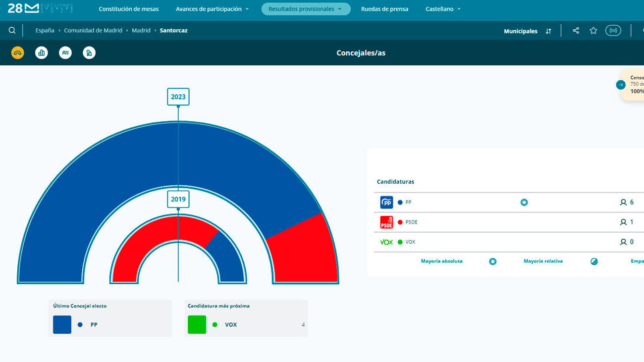Open the search magnifier icon

pos(12,31)
